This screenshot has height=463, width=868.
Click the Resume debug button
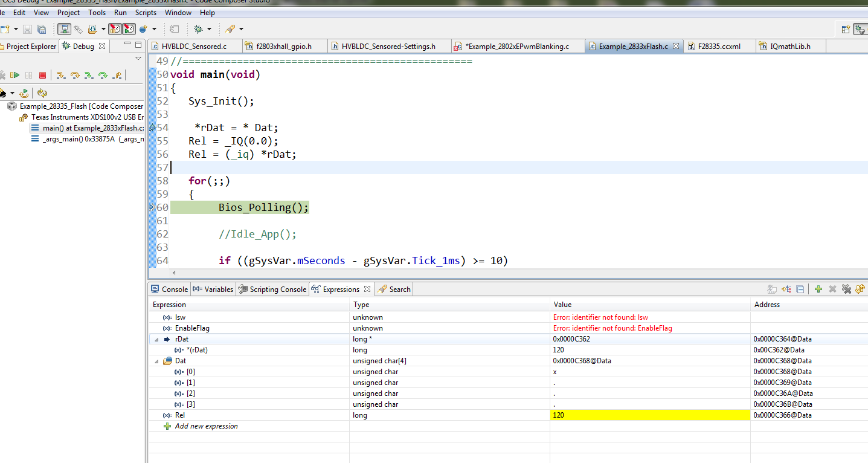pos(14,75)
